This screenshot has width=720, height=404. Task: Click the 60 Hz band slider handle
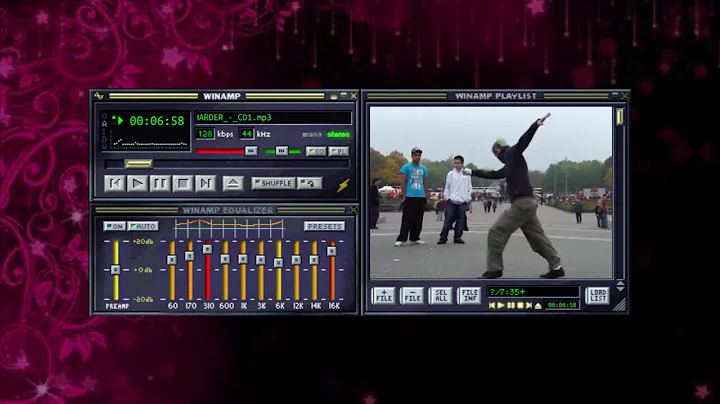pos(172,260)
